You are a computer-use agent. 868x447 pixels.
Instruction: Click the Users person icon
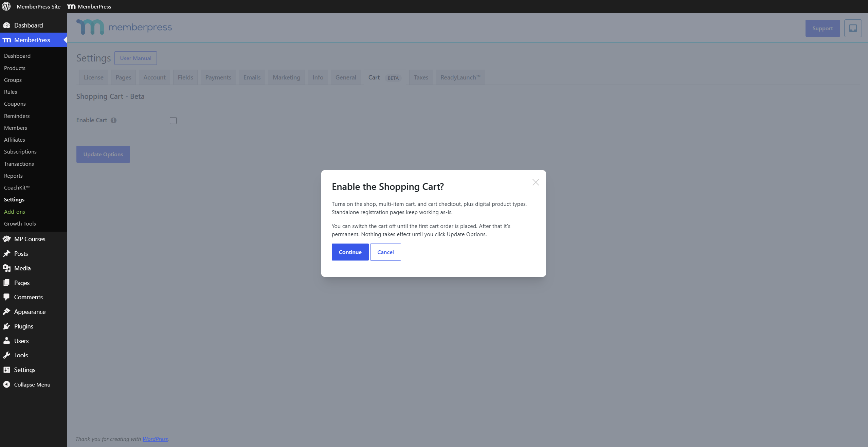(6, 341)
